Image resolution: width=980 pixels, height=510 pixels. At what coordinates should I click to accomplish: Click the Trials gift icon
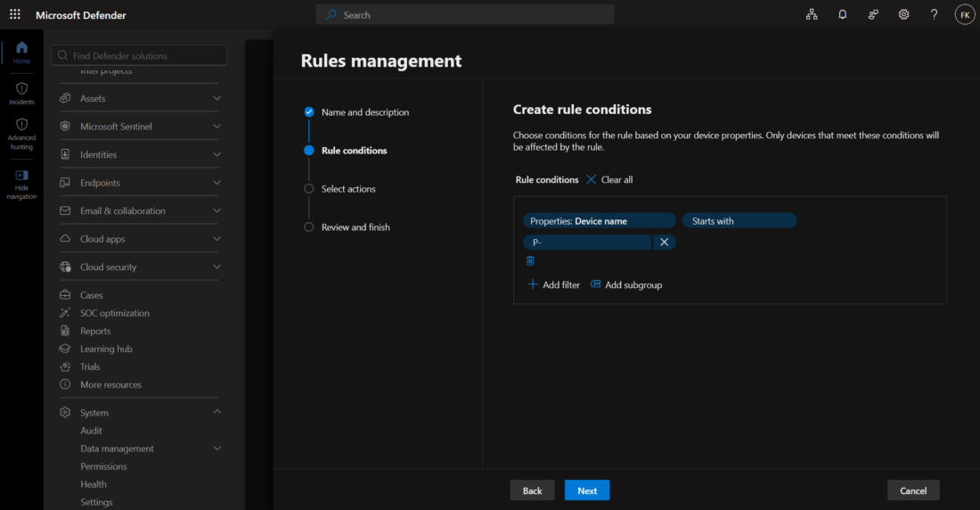coord(65,366)
